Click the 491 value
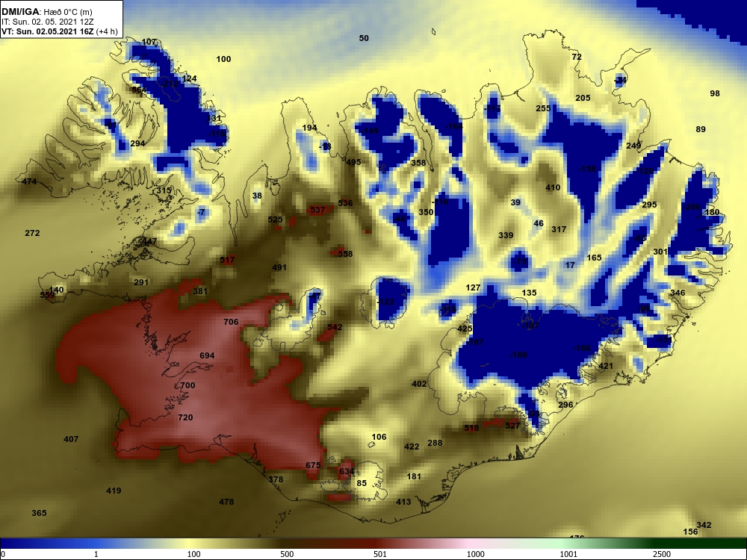747x560 pixels. pyautogui.click(x=279, y=267)
